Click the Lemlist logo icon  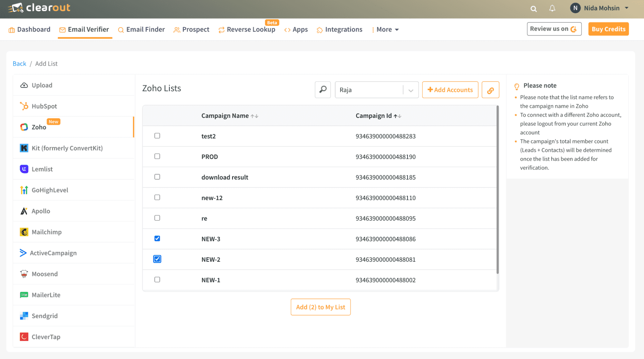click(x=24, y=169)
